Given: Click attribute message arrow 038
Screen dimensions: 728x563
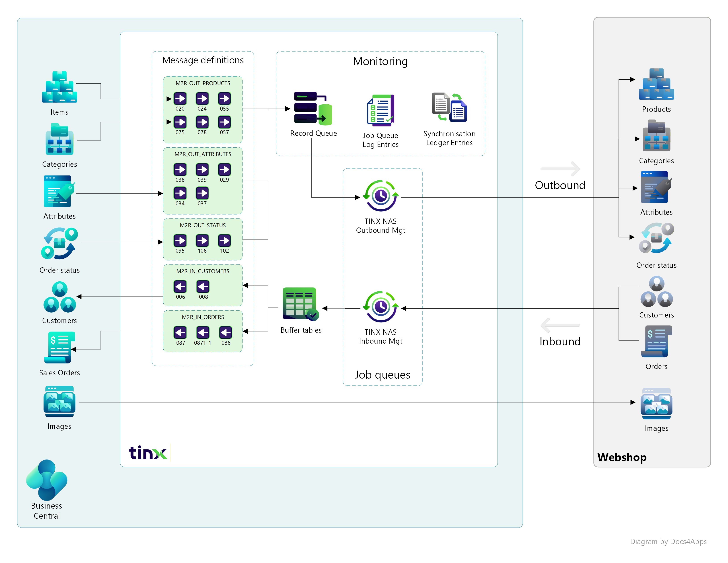Looking at the screenshot, I should 180,169.
